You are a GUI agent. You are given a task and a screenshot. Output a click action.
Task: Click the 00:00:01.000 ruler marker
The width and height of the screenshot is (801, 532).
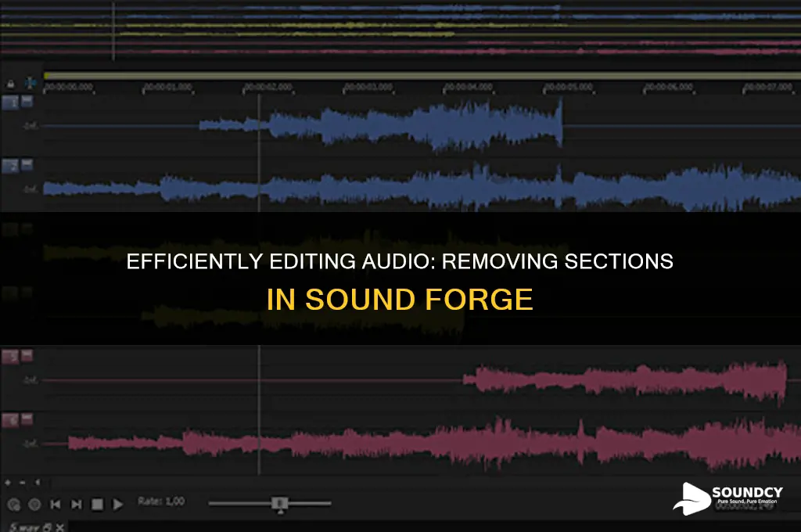point(167,88)
